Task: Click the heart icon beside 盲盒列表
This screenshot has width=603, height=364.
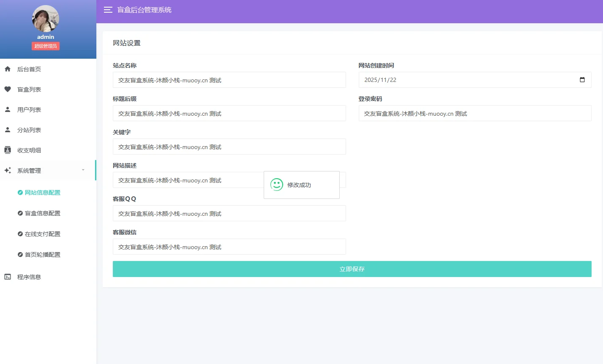Action: [x=8, y=89]
